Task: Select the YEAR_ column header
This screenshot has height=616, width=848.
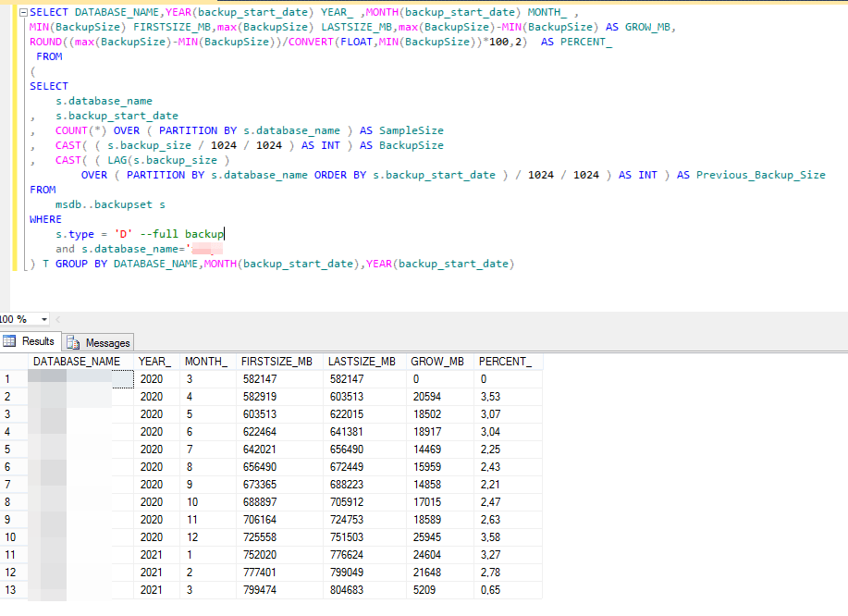Action: pos(156,362)
